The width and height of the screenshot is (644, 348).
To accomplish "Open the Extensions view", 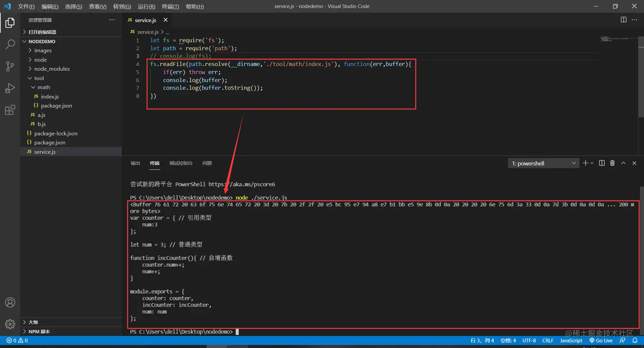I will pyautogui.click(x=10, y=110).
